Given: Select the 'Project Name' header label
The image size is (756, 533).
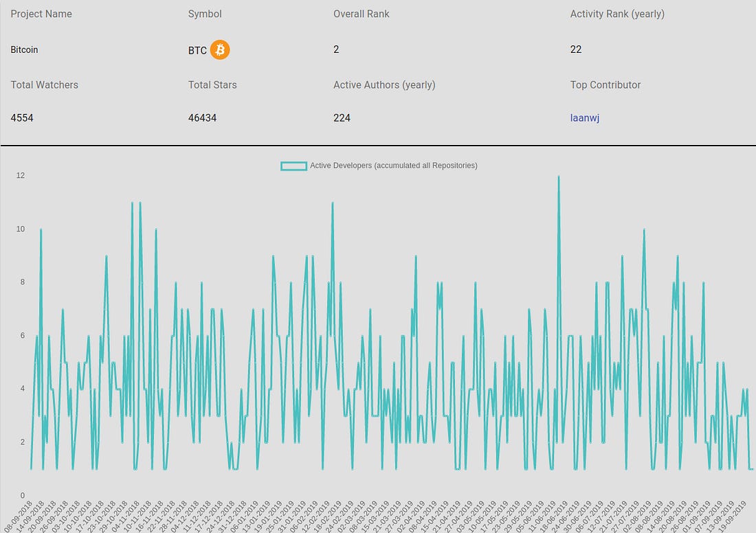Looking at the screenshot, I should click(x=41, y=14).
